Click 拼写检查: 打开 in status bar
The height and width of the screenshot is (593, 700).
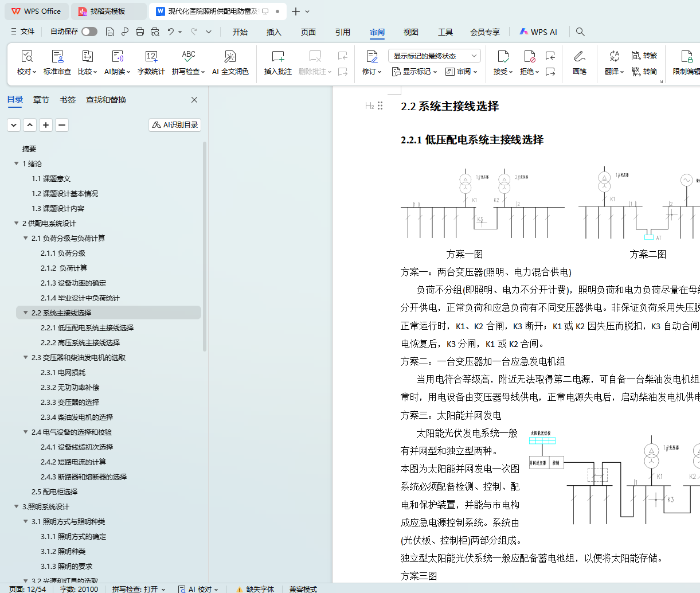click(138, 589)
